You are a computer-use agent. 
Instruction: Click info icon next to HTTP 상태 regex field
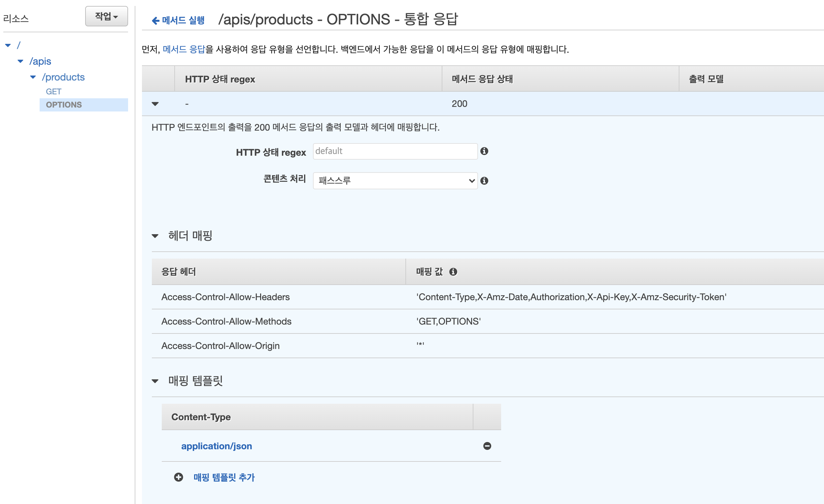[x=484, y=151]
